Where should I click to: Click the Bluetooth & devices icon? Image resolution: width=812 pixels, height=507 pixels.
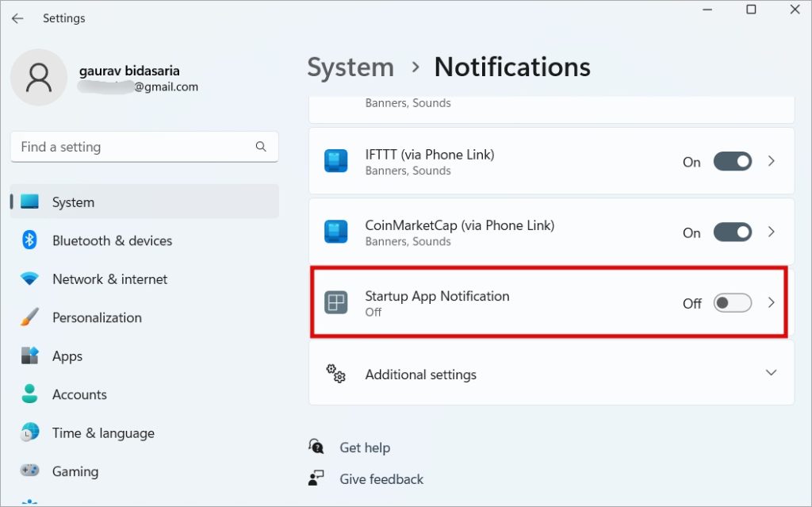click(30, 240)
